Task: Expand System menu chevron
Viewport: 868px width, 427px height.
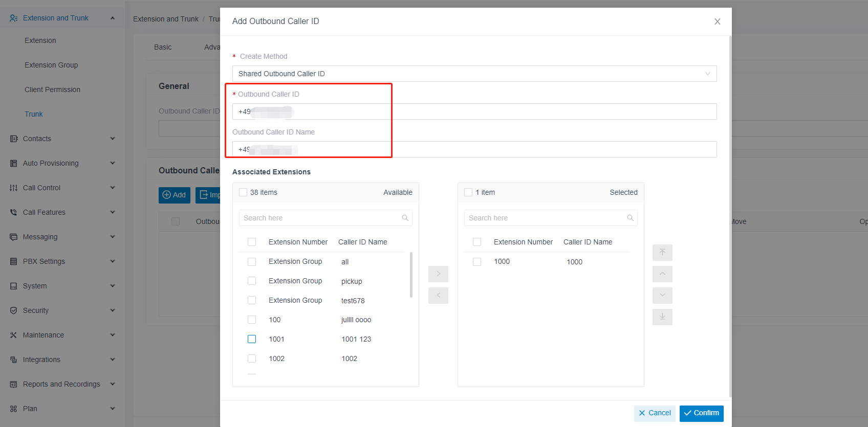Action: 113,286
